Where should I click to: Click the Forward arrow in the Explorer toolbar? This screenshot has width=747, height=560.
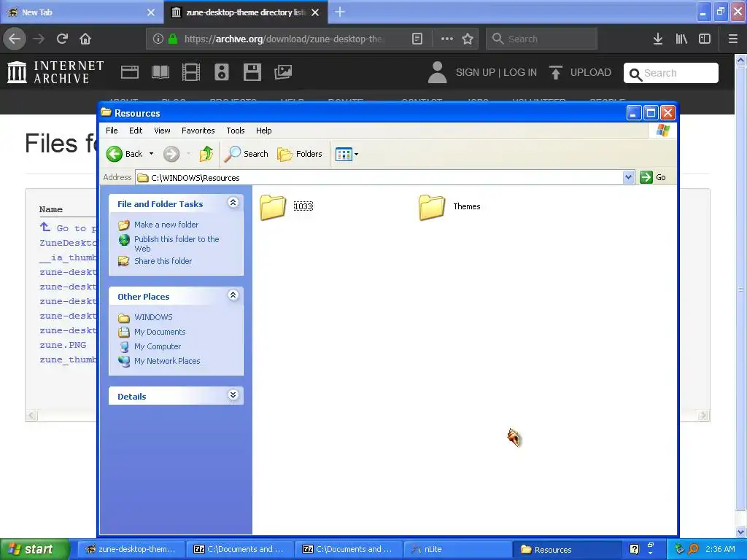coord(171,154)
